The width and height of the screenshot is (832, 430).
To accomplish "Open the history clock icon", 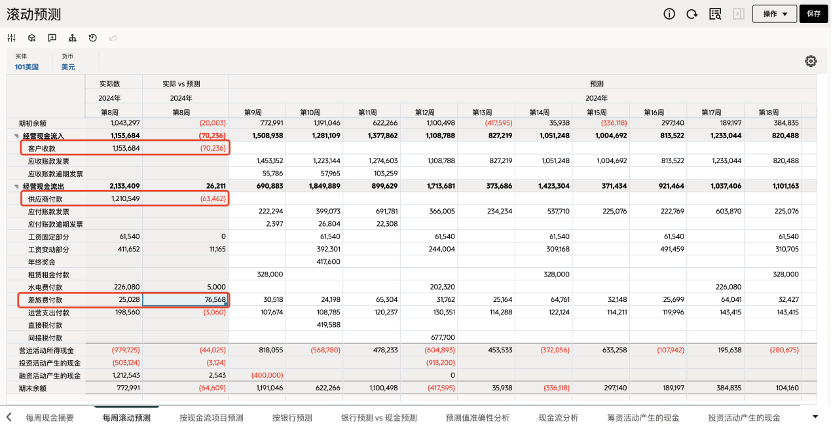I will (x=92, y=38).
